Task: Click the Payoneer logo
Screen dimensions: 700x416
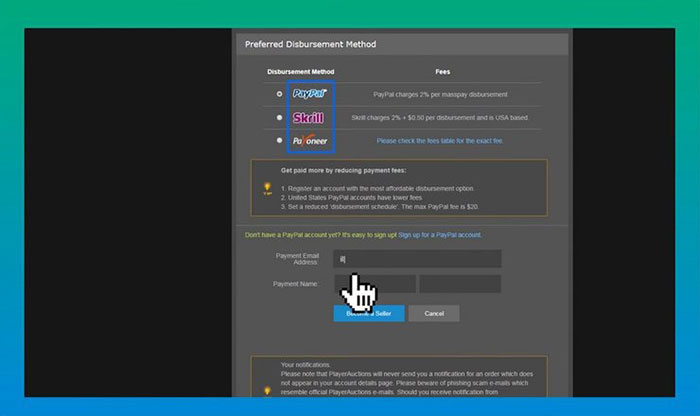Action: [x=309, y=141]
